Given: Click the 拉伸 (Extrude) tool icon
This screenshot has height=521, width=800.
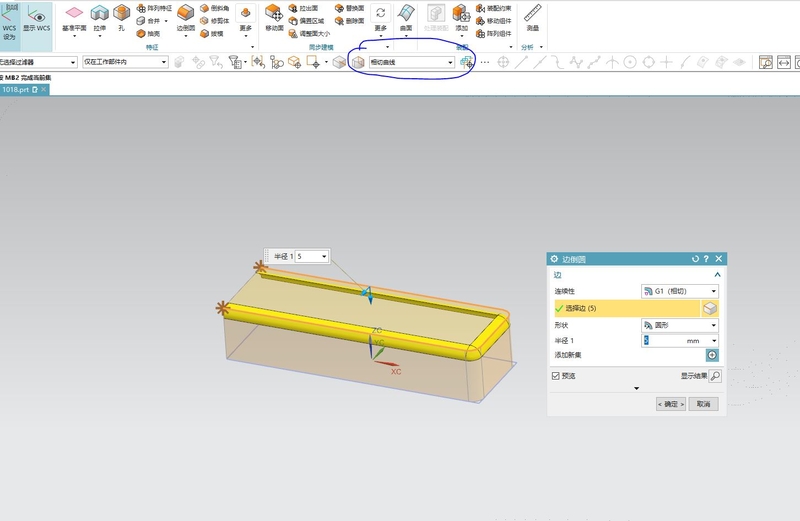Looking at the screenshot, I should click(x=99, y=13).
